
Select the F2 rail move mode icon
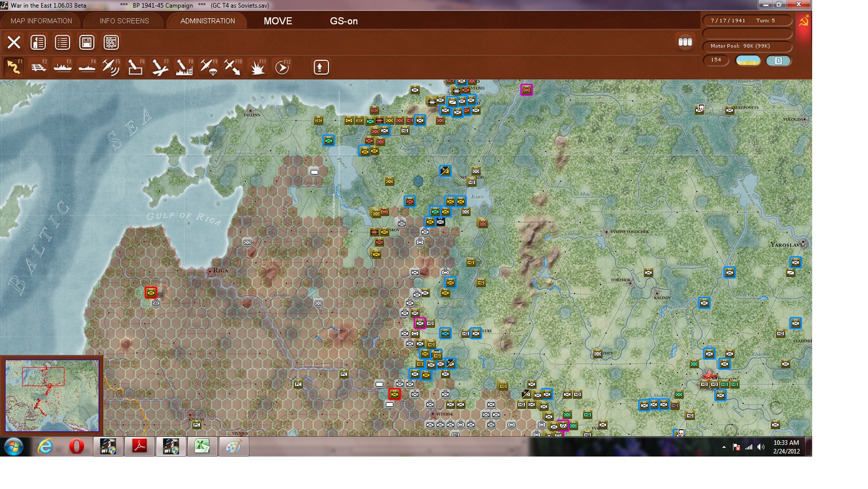[38, 67]
